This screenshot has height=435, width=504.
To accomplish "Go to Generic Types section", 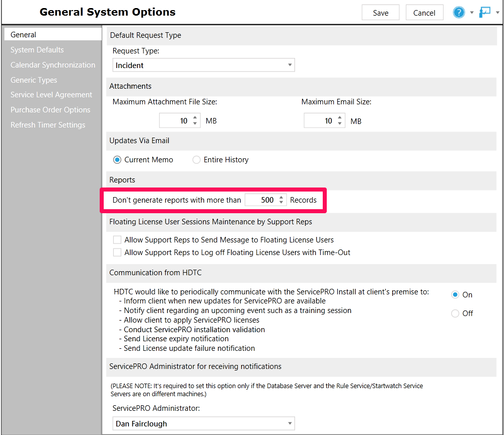I will [x=34, y=80].
